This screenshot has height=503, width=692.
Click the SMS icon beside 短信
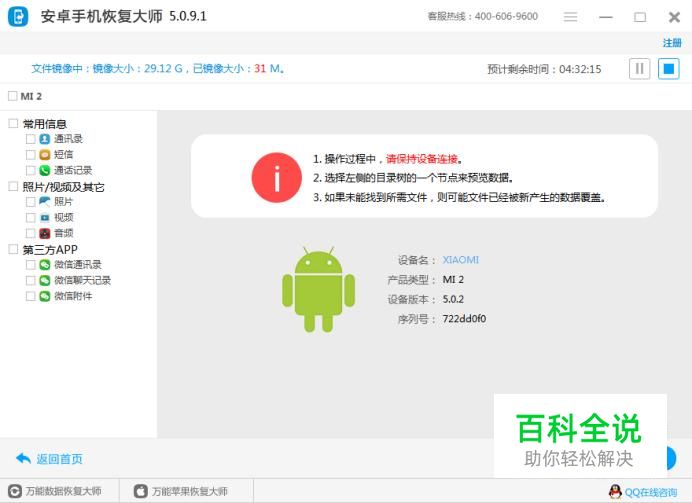[x=45, y=155]
